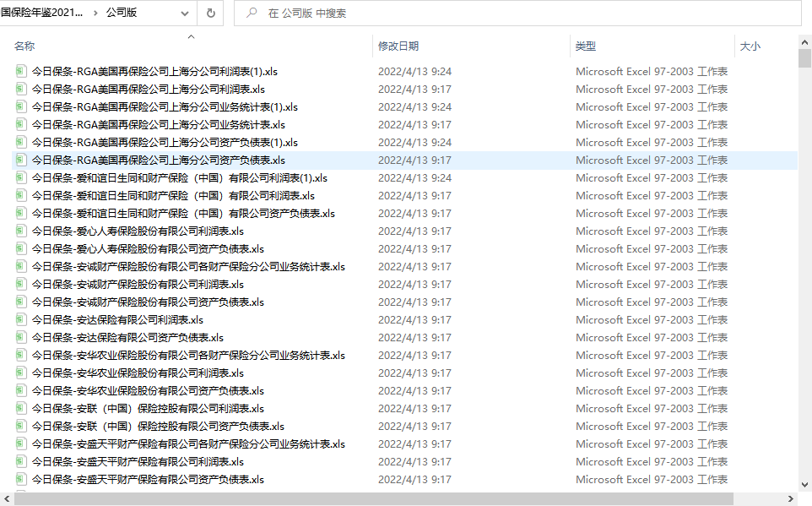Expand breadcrumb chevron before 公司版
The height and width of the screenshot is (506, 812).
pos(95,13)
